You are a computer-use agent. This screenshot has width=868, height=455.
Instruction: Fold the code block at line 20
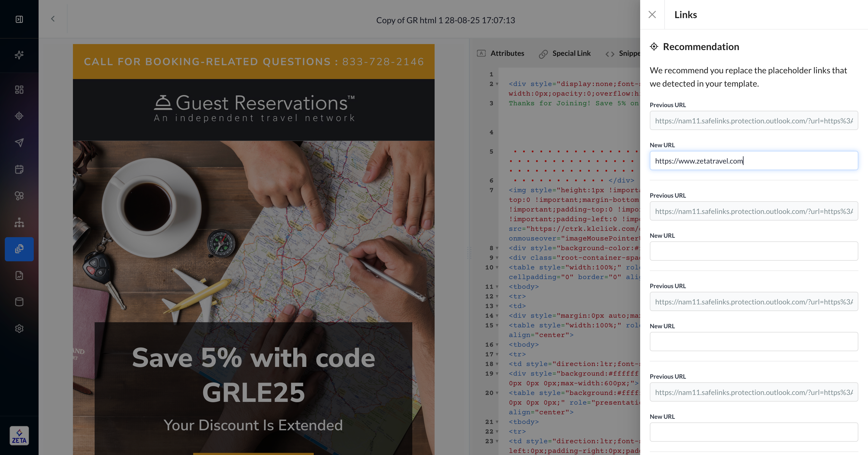pyautogui.click(x=497, y=393)
